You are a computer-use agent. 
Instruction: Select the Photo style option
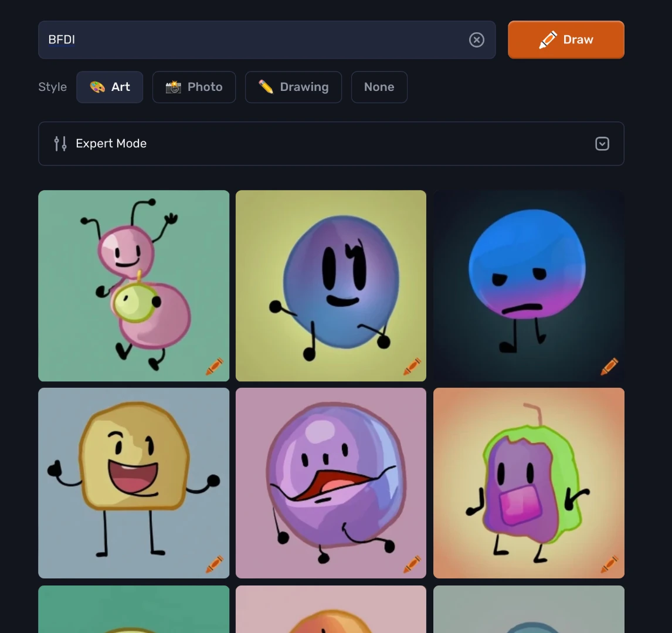point(194,87)
